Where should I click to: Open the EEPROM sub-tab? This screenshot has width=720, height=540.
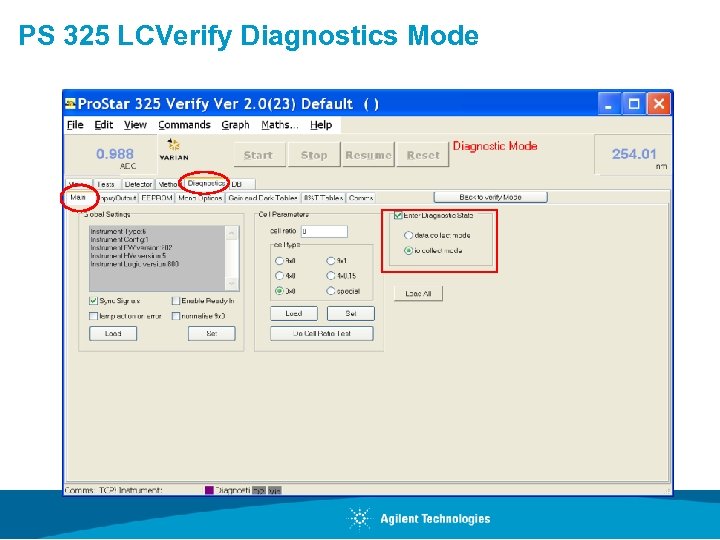point(157,198)
